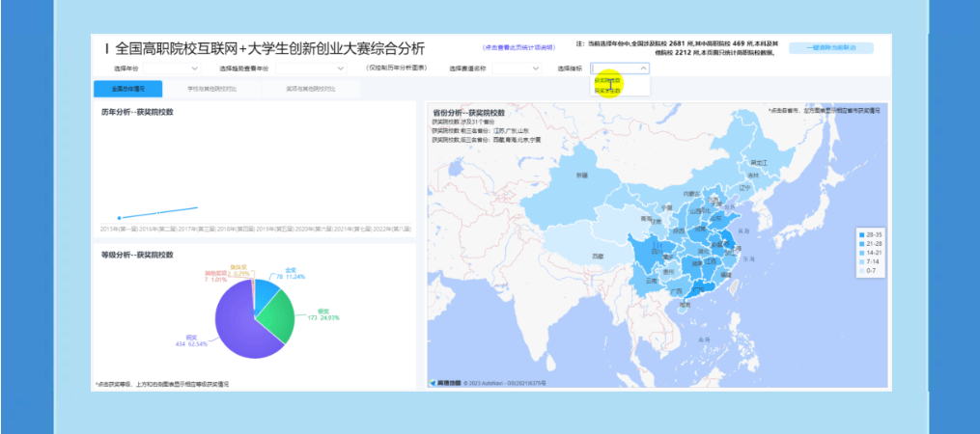Click the 一键清除当前联动 button
This screenshot has height=434, width=980.
click(x=830, y=47)
